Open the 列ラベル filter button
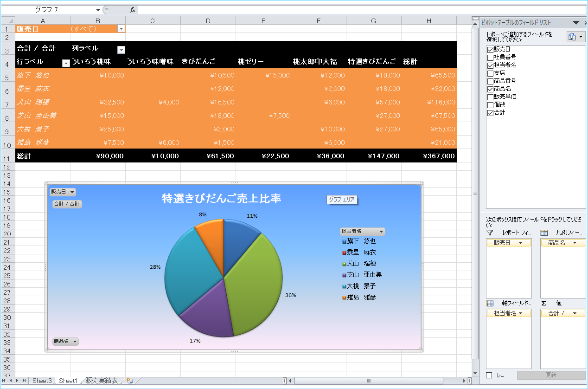Screen dimensions: 588x389 tap(121, 50)
